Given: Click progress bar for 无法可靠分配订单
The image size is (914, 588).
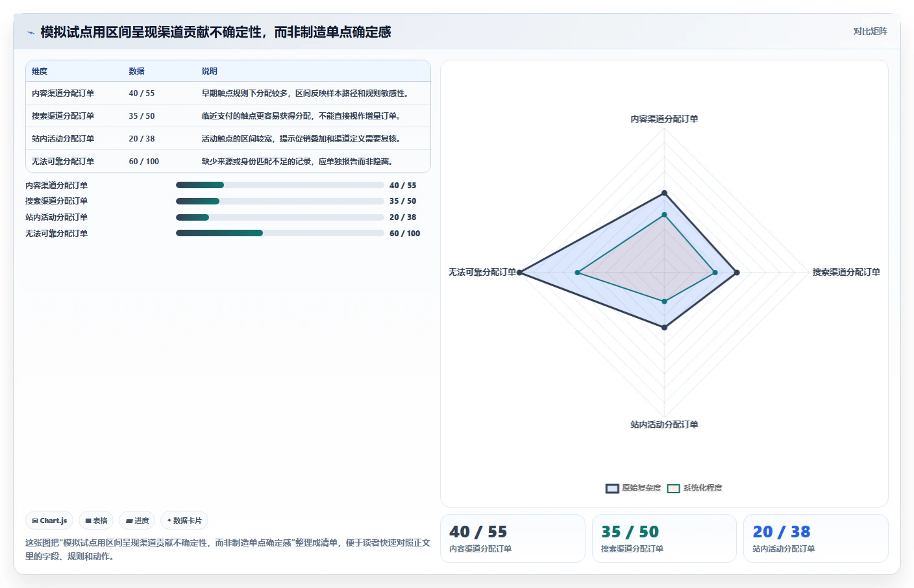Looking at the screenshot, I should click(x=280, y=233).
